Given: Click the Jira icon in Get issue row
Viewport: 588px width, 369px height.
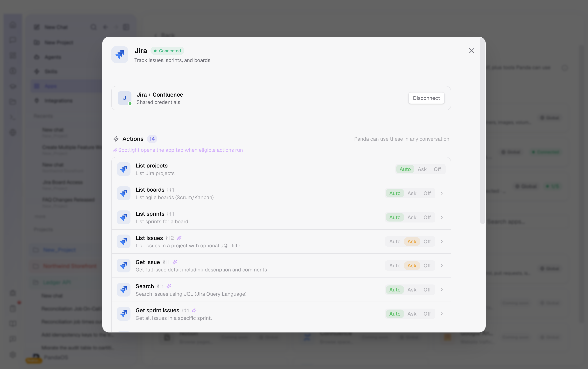Looking at the screenshot, I should pos(123,265).
